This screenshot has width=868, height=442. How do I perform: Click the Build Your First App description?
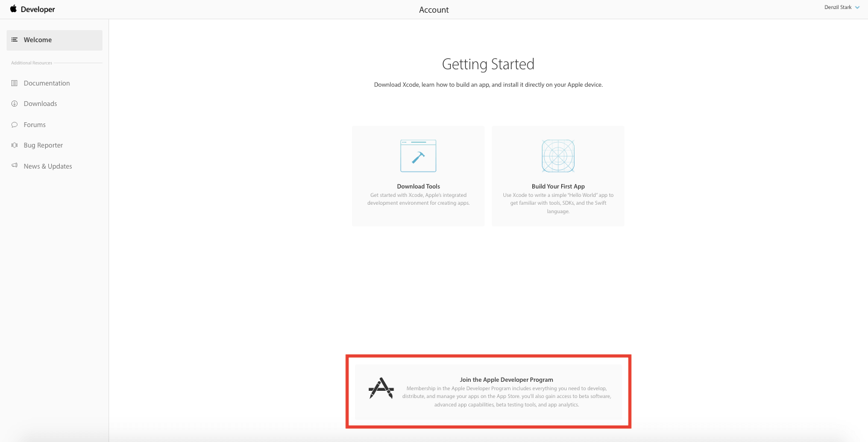pos(558,203)
